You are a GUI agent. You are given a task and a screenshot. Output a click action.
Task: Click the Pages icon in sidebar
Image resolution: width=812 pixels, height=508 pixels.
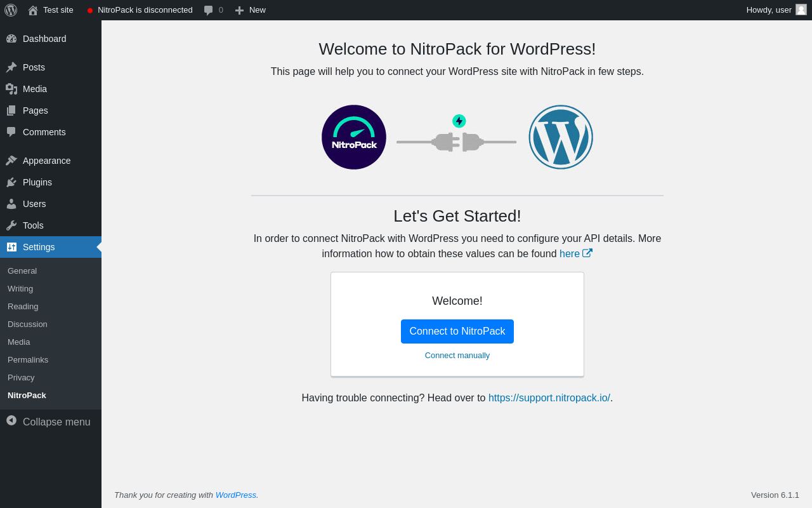pos(11,110)
